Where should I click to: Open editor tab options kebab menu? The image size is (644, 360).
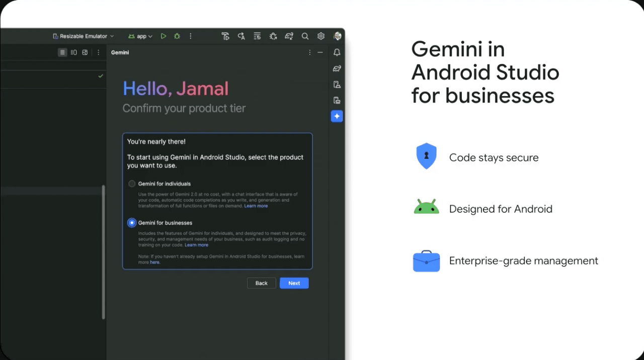coord(99,52)
